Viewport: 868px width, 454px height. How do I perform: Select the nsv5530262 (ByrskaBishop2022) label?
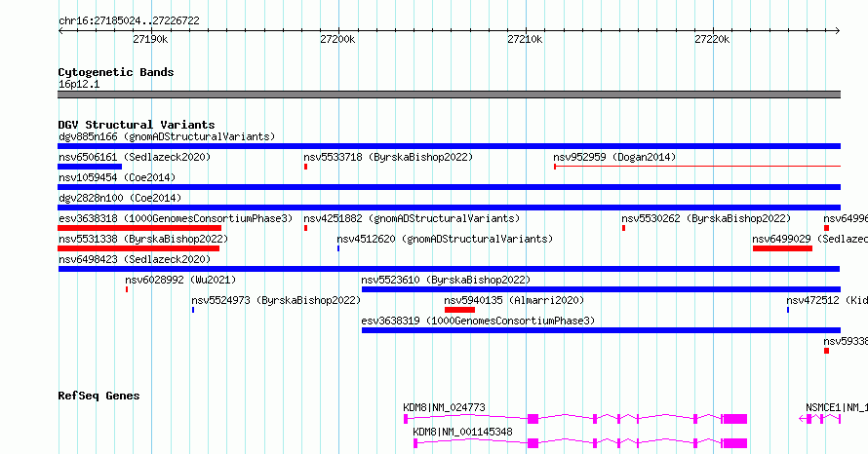[x=706, y=218]
